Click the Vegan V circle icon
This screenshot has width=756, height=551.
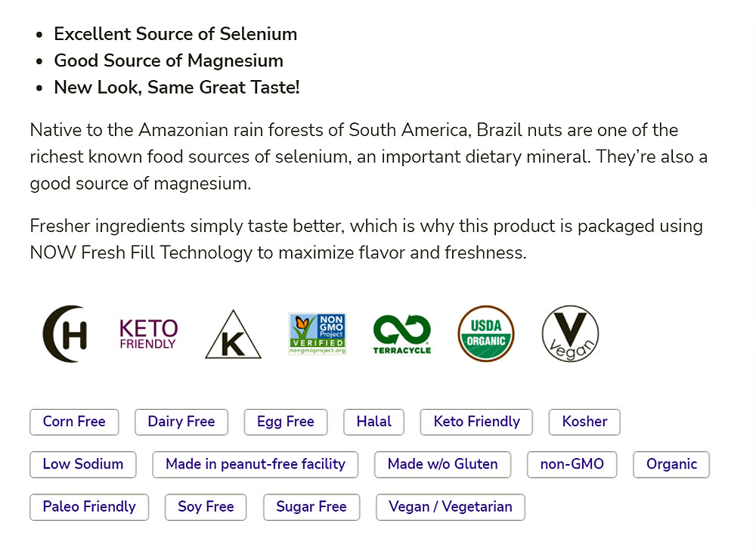[x=570, y=334]
